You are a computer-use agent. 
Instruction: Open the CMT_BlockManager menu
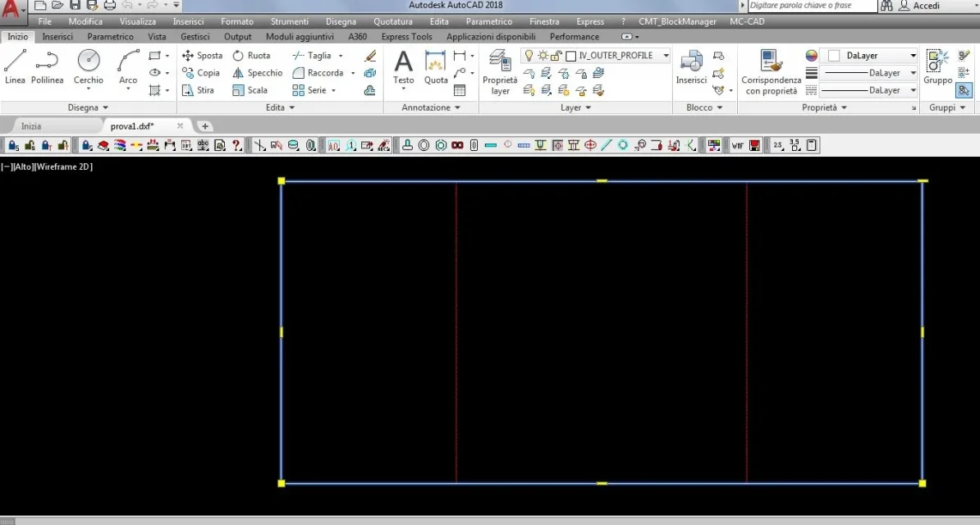pyautogui.click(x=677, y=21)
